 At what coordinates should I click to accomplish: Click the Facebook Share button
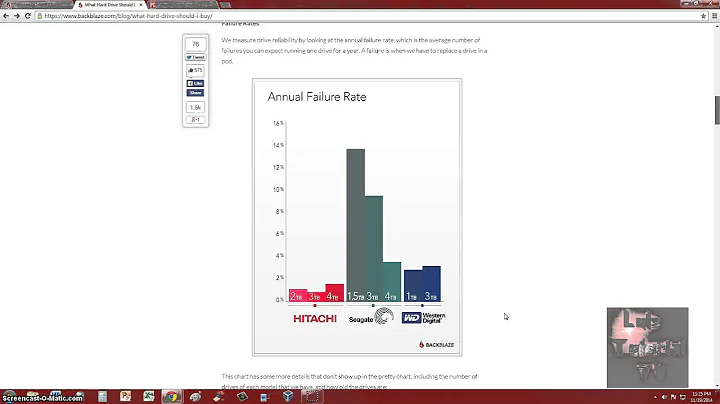(x=196, y=93)
